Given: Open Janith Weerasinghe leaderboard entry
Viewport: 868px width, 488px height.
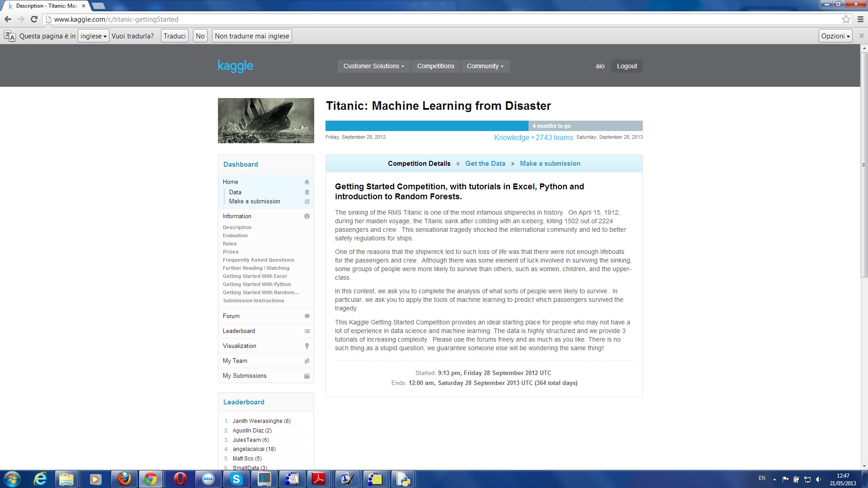Looking at the screenshot, I should click(x=262, y=421).
